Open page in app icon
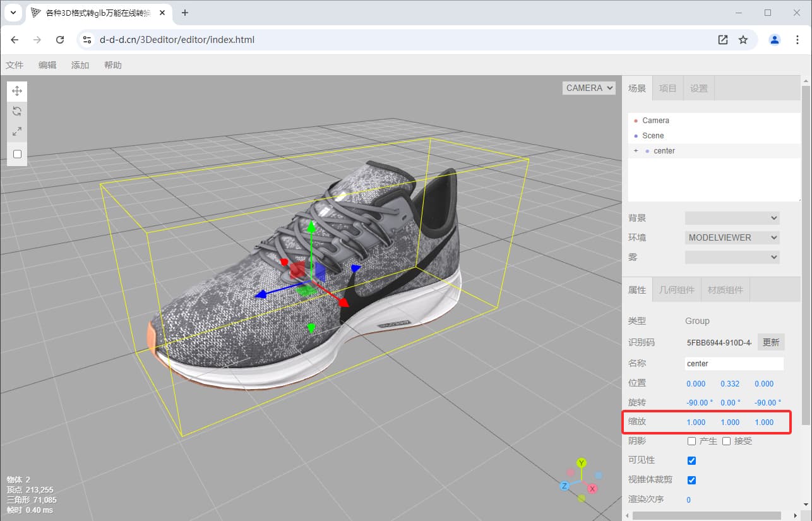812x521 pixels. (x=723, y=40)
